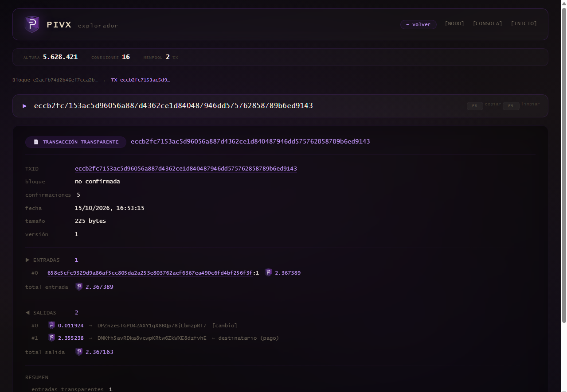The height and width of the screenshot is (392, 567).
Task: Click the fecha value 15/10/2026, 16:53:15
Action: pos(109,208)
